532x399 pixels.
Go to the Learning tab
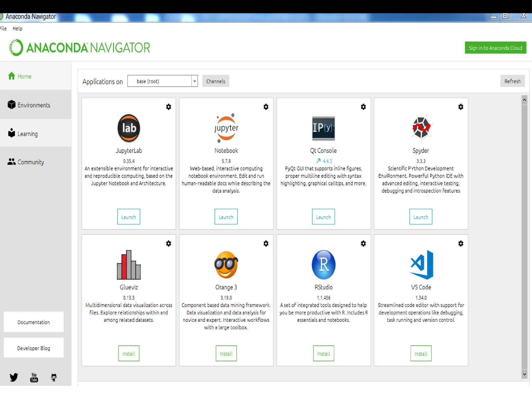28,134
